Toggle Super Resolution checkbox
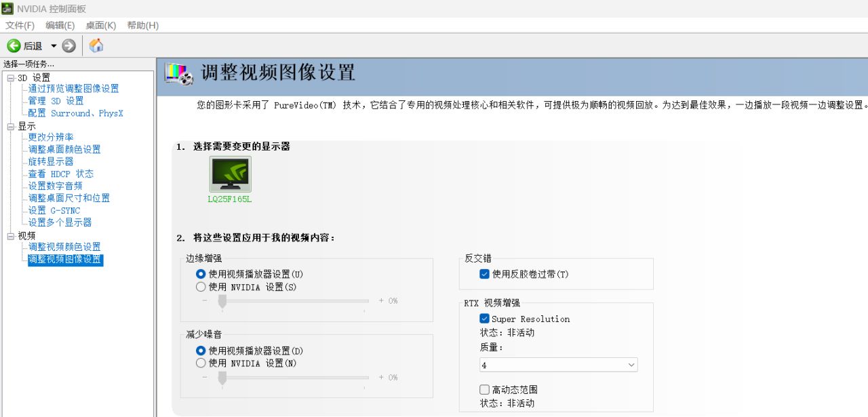Viewport: 868px width, 417px height. click(x=484, y=319)
